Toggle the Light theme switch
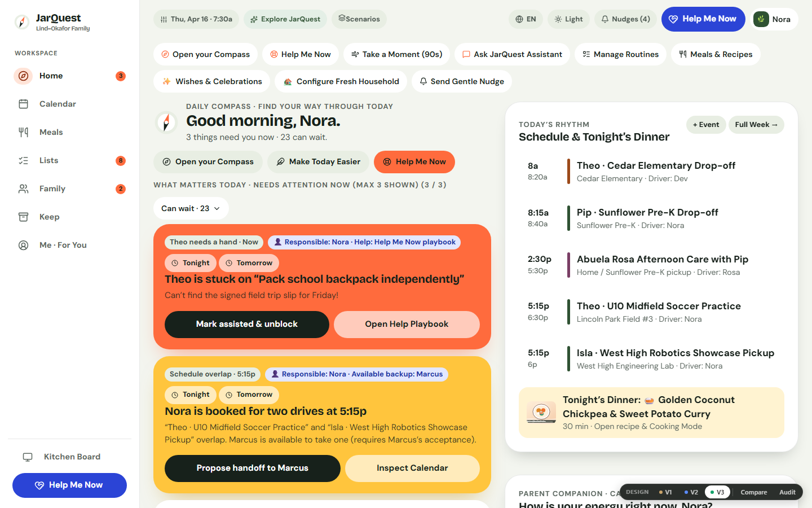Viewport: 812px width, 508px height. click(x=569, y=19)
